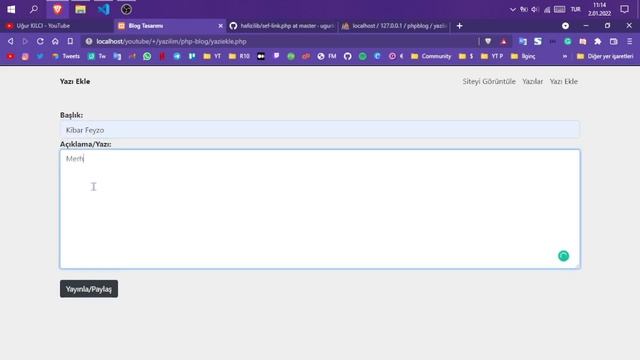Open the Instagram bookmark icon
This screenshot has width=640, height=360.
click(x=25, y=56)
